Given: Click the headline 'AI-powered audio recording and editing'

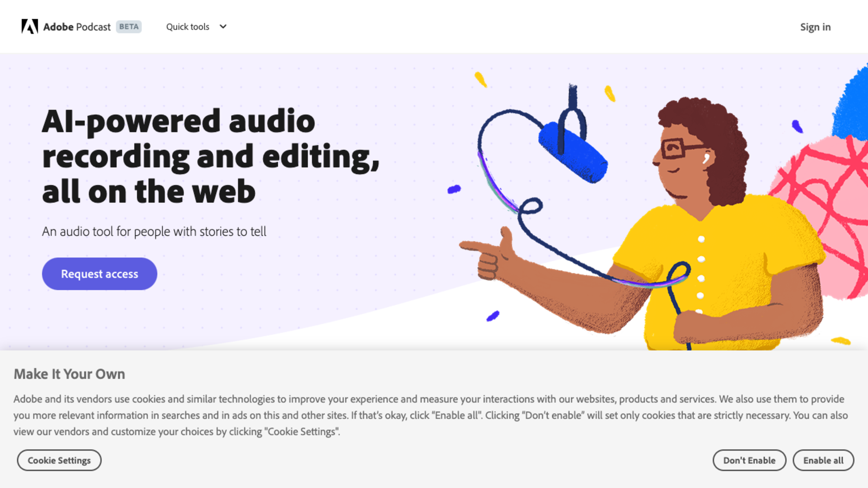Looking at the screenshot, I should point(211,156).
